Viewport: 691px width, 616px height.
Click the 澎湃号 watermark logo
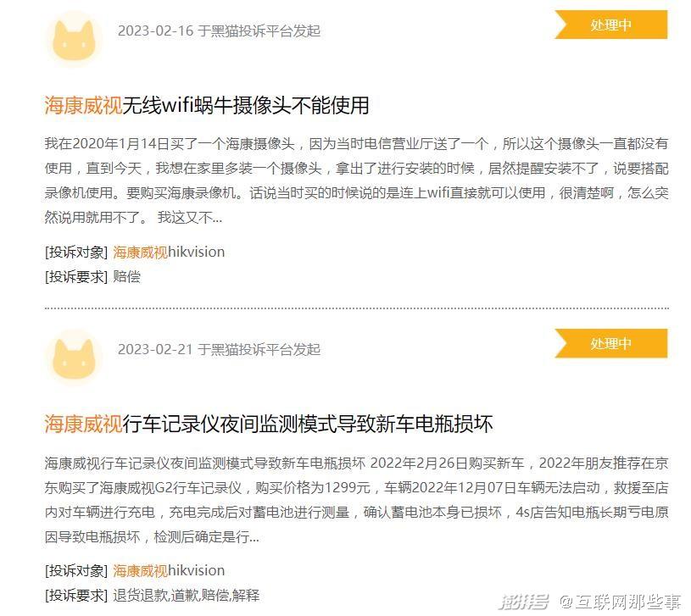click(x=523, y=602)
